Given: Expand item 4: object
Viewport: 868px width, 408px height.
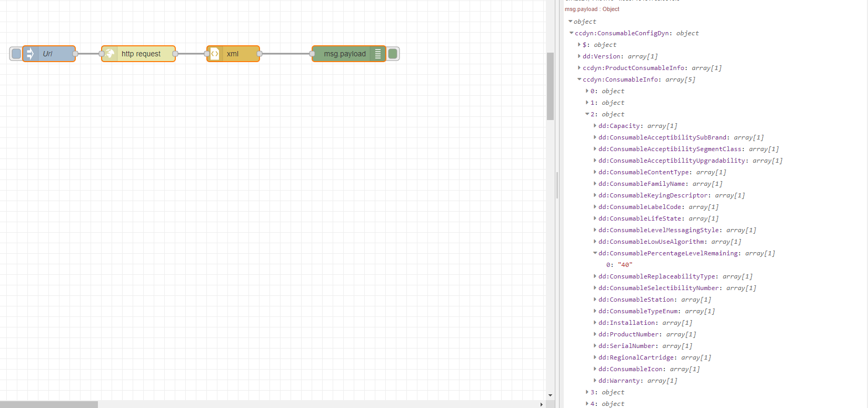Looking at the screenshot, I should click(x=587, y=404).
